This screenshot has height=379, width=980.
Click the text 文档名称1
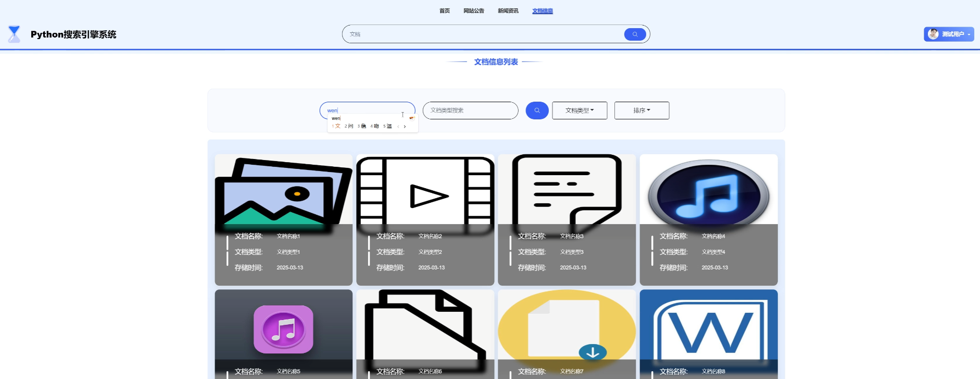(288, 237)
